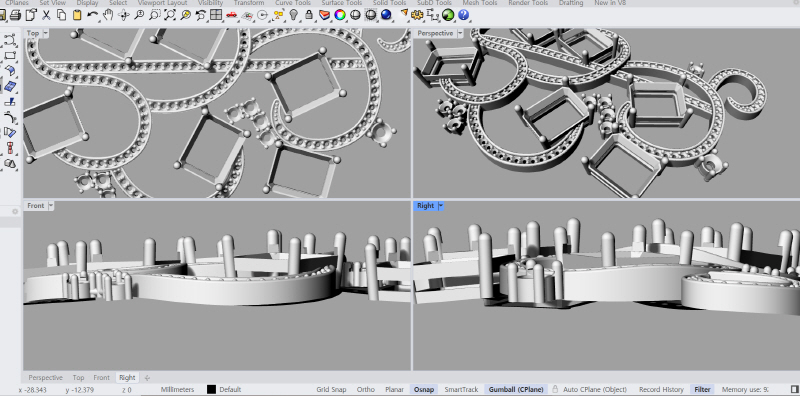Select the Perspective tab at bottom
Image resolution: width=800 pixels, height=396 pixels.
pos(45,378)
